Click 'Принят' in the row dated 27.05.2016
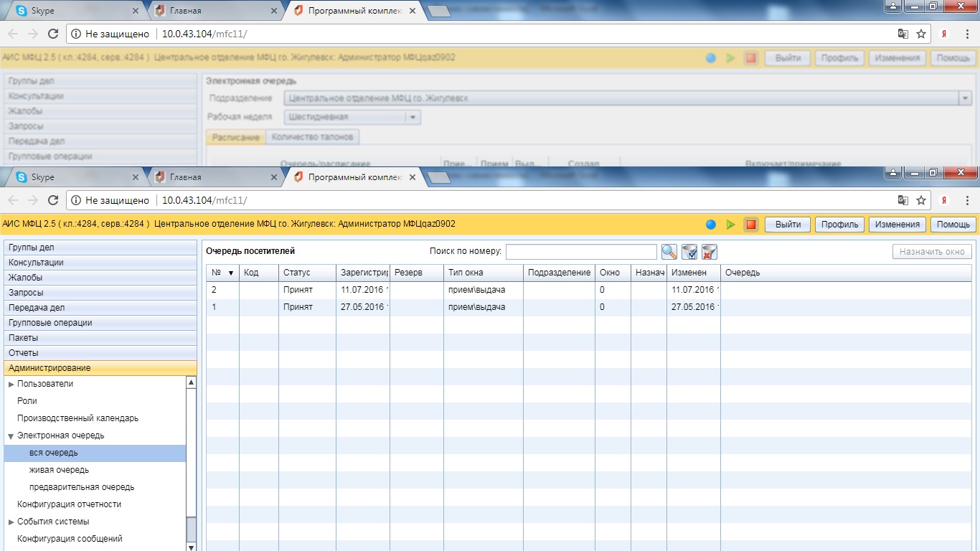 pyautogui.click(x=298, y=307)
